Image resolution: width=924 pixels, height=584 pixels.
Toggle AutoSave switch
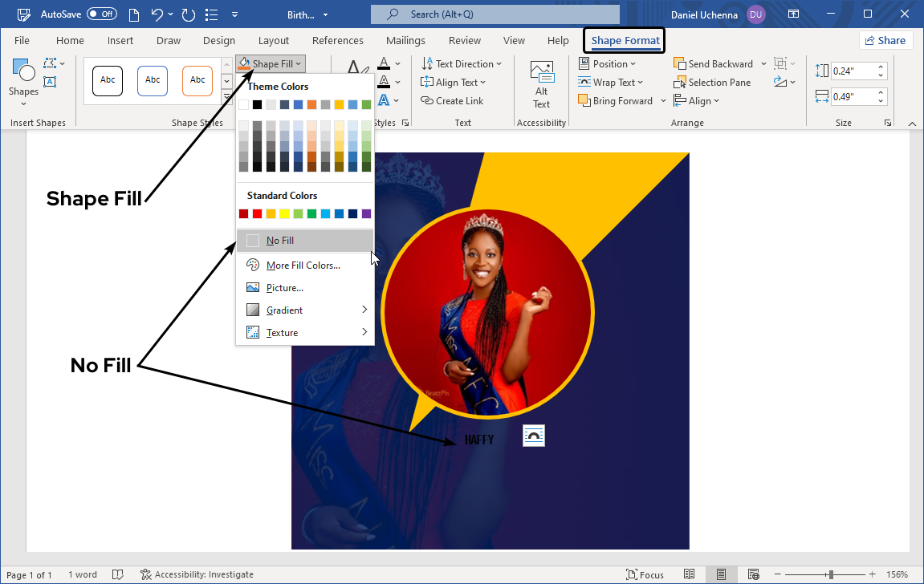coord(102,14)
